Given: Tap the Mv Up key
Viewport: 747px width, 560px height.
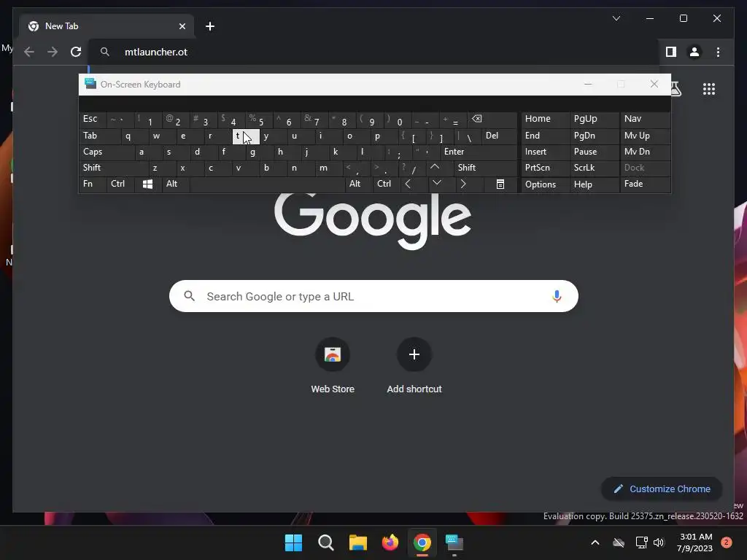Looking at the screenshot, I should tap(645, 136).
